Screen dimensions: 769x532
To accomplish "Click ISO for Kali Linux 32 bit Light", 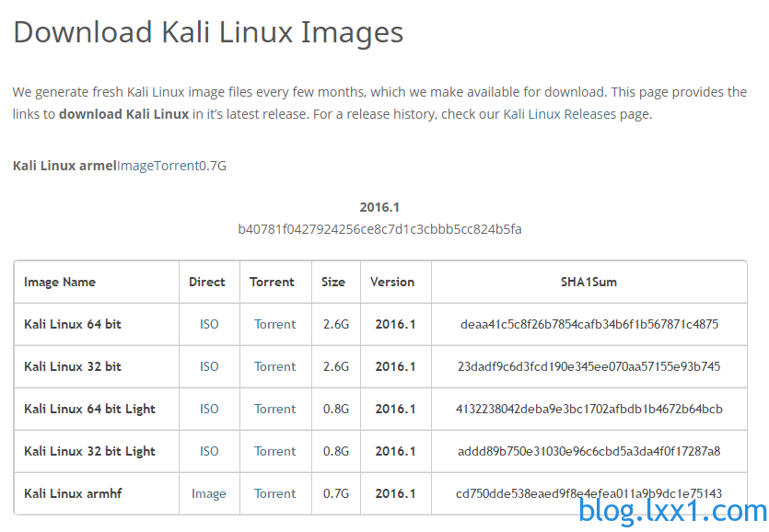I will click(x=209, y=451).
